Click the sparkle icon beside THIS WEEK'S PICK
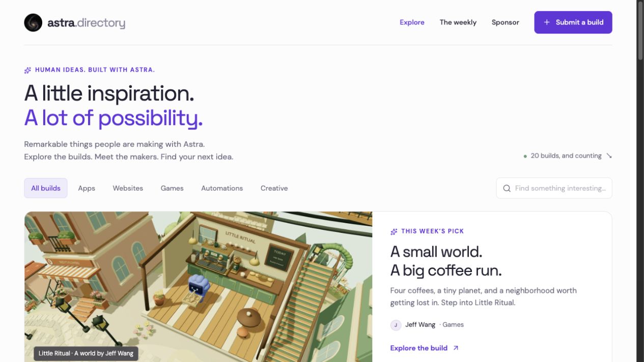Image resolution: width=644 pixels, height=362 pixels. [394, 231]
